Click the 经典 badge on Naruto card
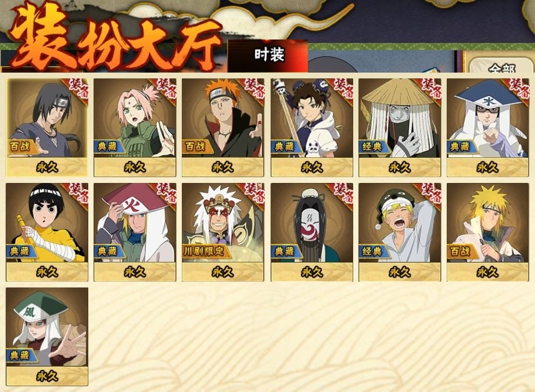 (372, 251)
